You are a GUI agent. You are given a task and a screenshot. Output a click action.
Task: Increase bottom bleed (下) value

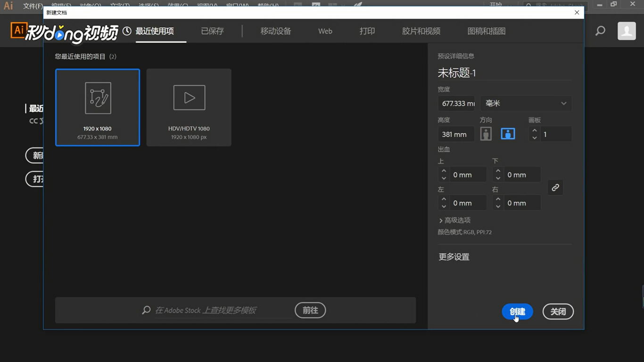click(x=498, y=171)
